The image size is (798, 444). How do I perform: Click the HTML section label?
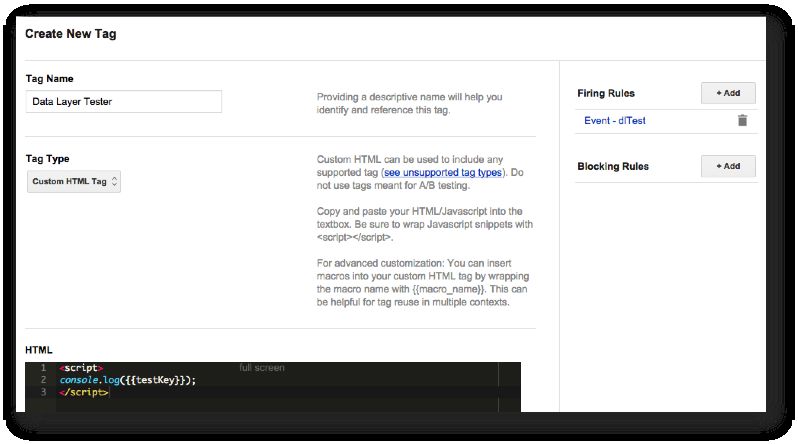point(39,350)
